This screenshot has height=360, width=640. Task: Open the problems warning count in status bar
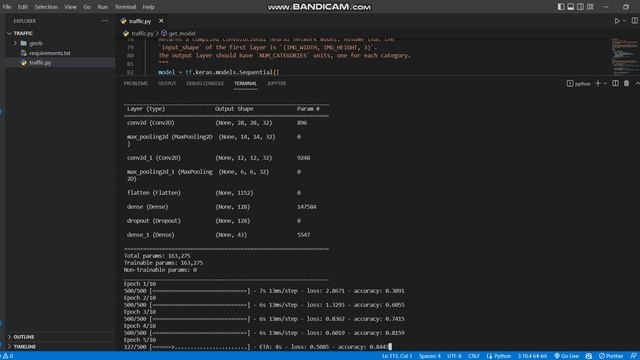(8, 356)
